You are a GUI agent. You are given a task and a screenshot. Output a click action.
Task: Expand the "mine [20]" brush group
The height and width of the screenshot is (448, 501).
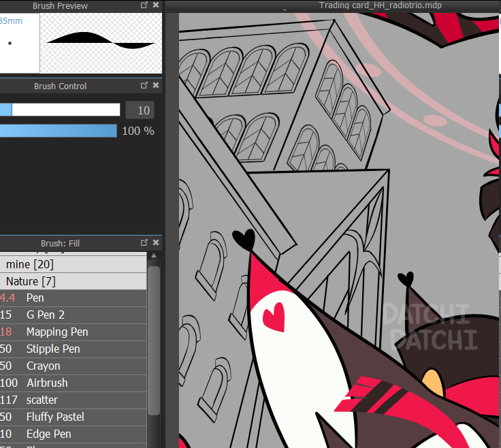tap(30, 264)
